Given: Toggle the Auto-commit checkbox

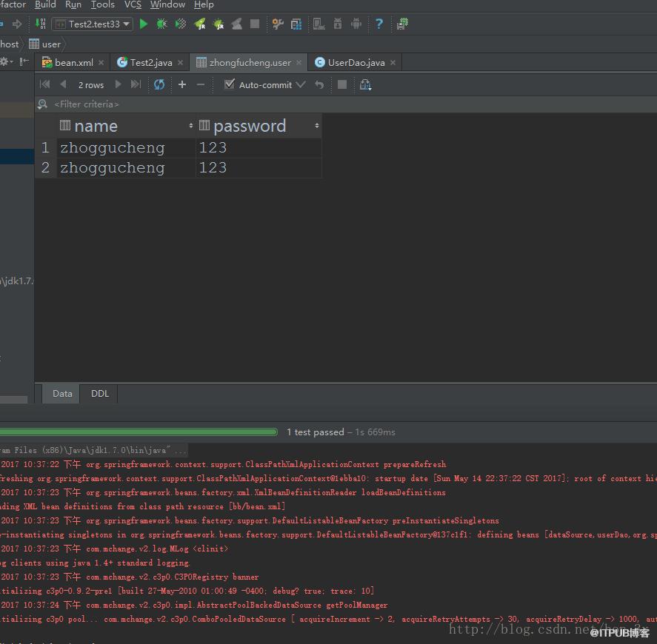Looking at the screenshot, I should [x=229, y=84].
